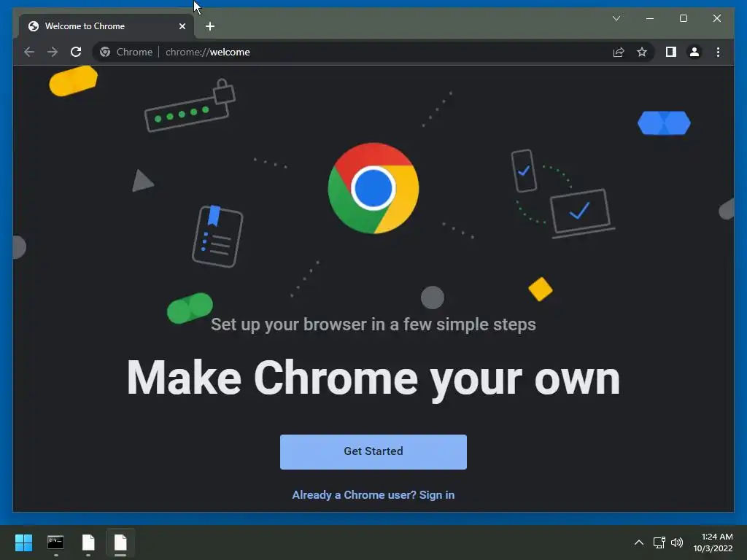Close the Chrome window

717,18
